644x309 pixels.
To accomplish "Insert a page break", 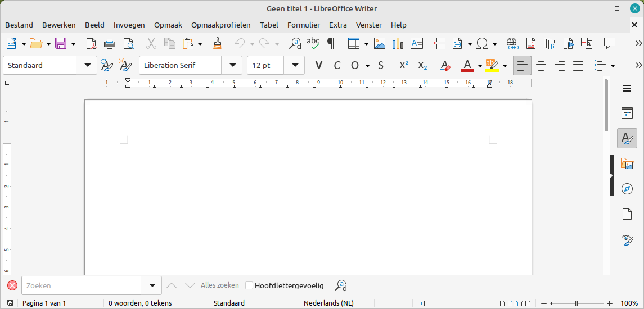I will click(439, 43).
